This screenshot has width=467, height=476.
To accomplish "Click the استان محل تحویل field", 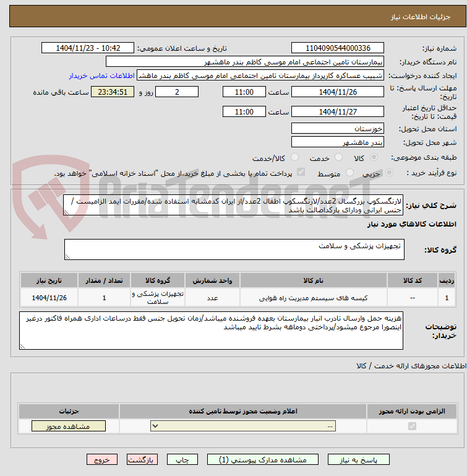I will [x=338, y=128].
